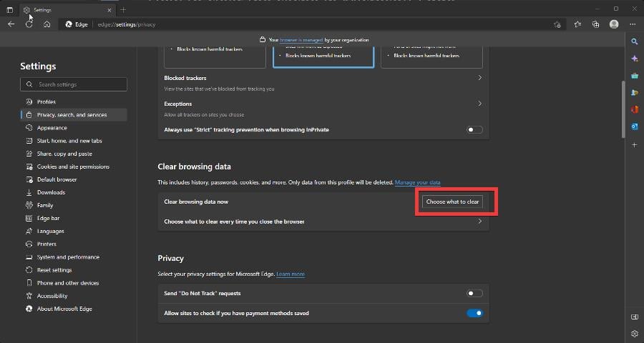
Task: Toggle Always use Strict tracking prevention InPrivate
Action: tap(474, 129)
